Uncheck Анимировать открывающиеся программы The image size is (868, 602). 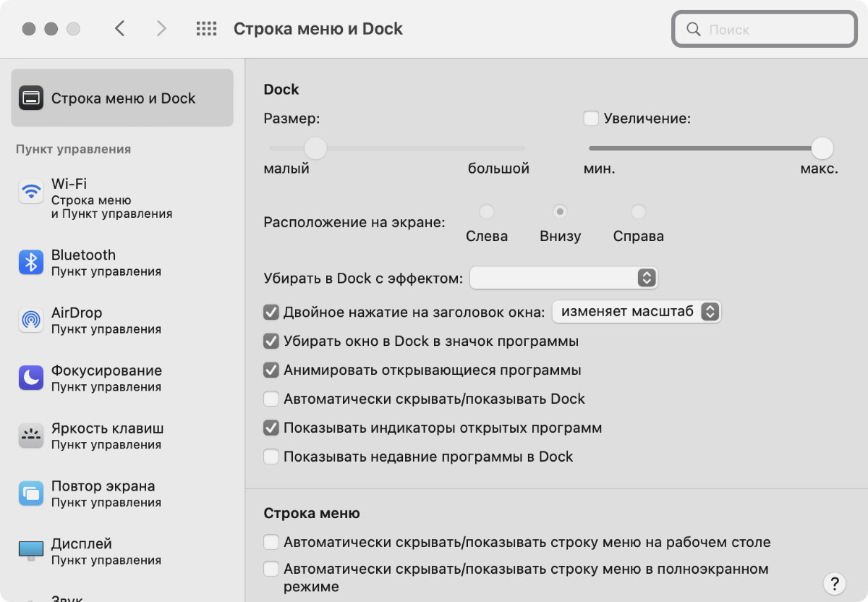pos(271,370)
